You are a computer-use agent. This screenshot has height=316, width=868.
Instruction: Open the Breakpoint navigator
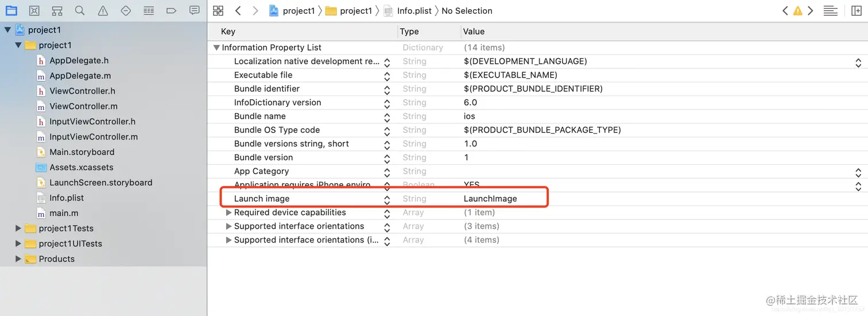click(x=171, y=11)
